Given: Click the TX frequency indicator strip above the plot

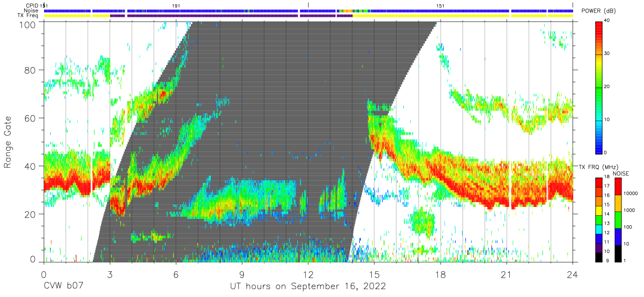Looking at the screenshot, I should pyautogui.click(x=308, y=16).
